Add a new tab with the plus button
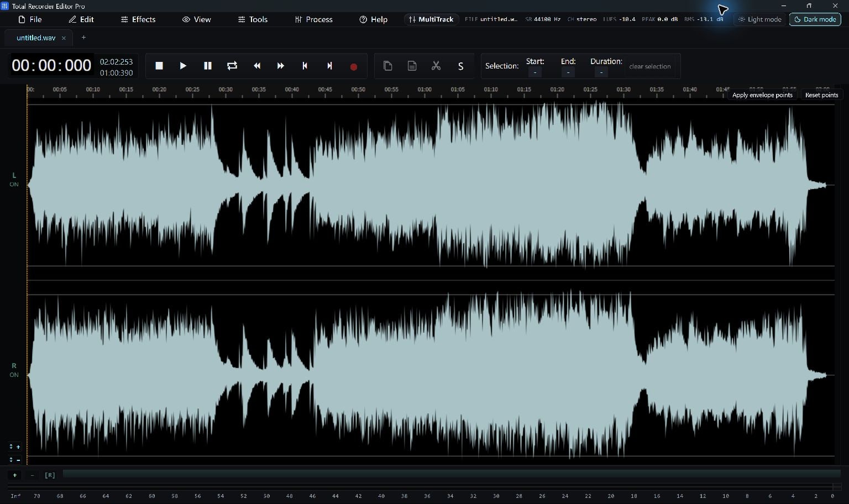Image resolution: width=849 pixels, height=504 pixels. click(x=83, y=38)
